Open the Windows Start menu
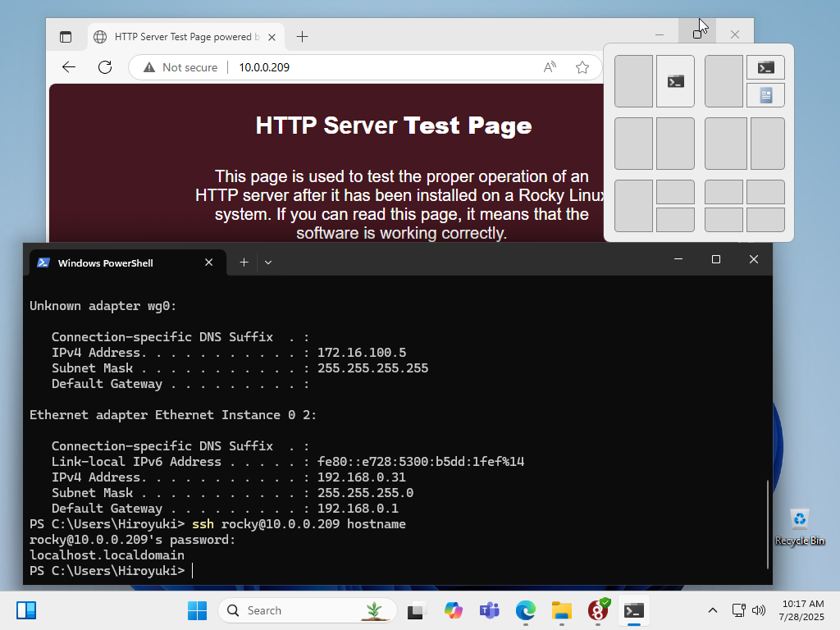 (x=197, y=610)
